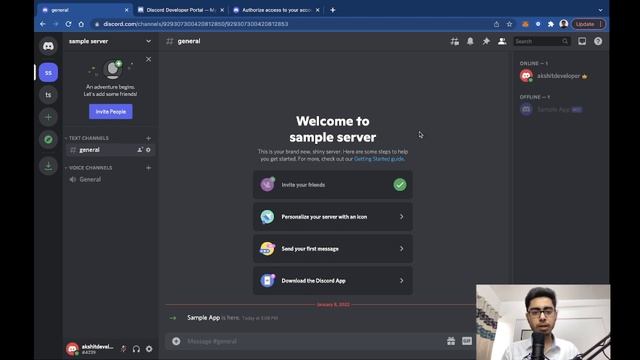Toggle the member list icon

point(502,41)
